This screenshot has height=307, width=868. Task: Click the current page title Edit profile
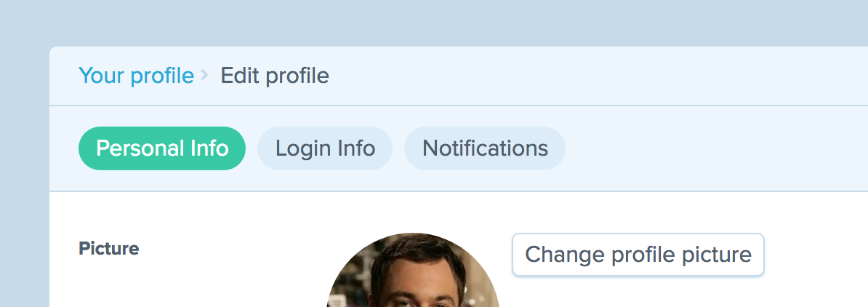[275, 76]
